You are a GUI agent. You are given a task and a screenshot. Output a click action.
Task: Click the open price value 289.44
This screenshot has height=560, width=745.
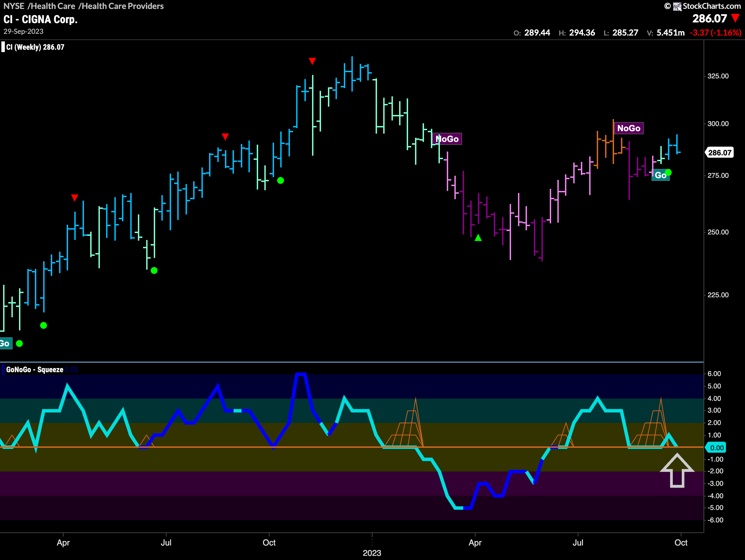[537, 33]
